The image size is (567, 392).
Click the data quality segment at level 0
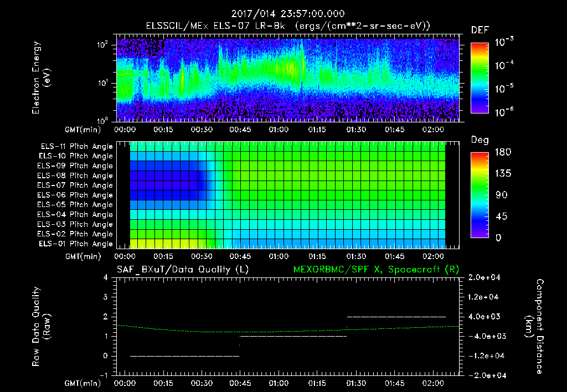(x=184, y=356)
